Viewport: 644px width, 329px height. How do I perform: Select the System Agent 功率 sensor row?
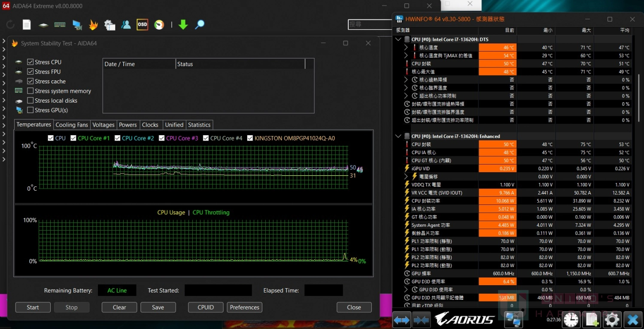pyautogui.click(x=513, y=225)
